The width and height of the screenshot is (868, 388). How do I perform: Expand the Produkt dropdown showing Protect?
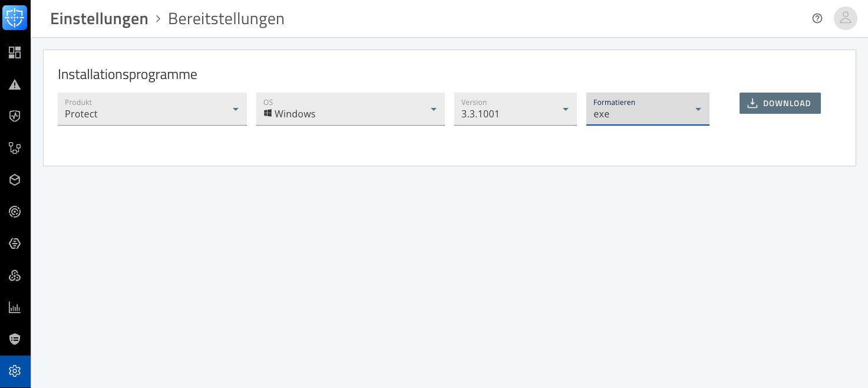coord(152,109)
